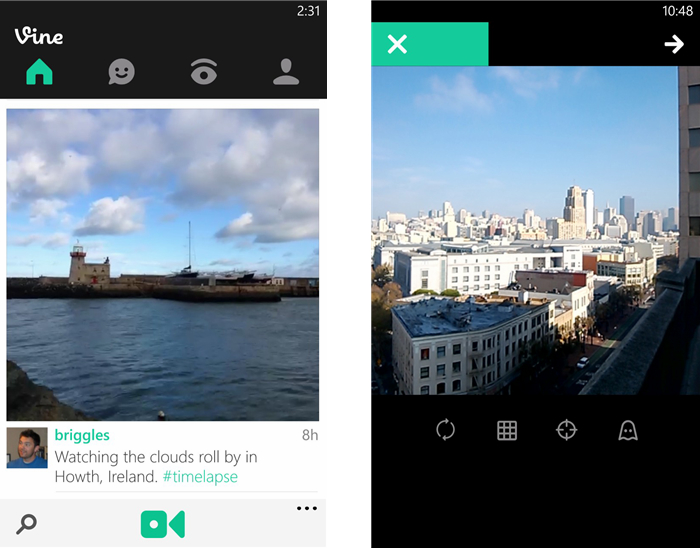Open the Vine home feed tab
Image resolution: width=700 pixels, height=548 pixels.
(39, 71)
